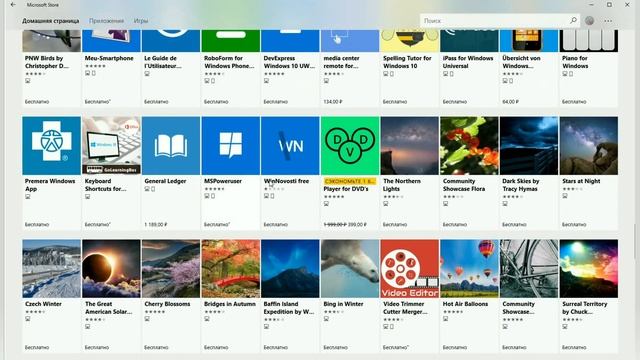Click the PNW Birds by Christopher title

click(x=47, y=62)
